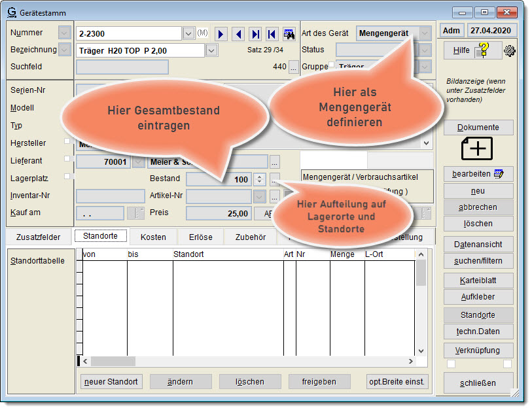Screen dimensions: 532x410
Task: Switch to the Kosten tab
Action: 153,237
